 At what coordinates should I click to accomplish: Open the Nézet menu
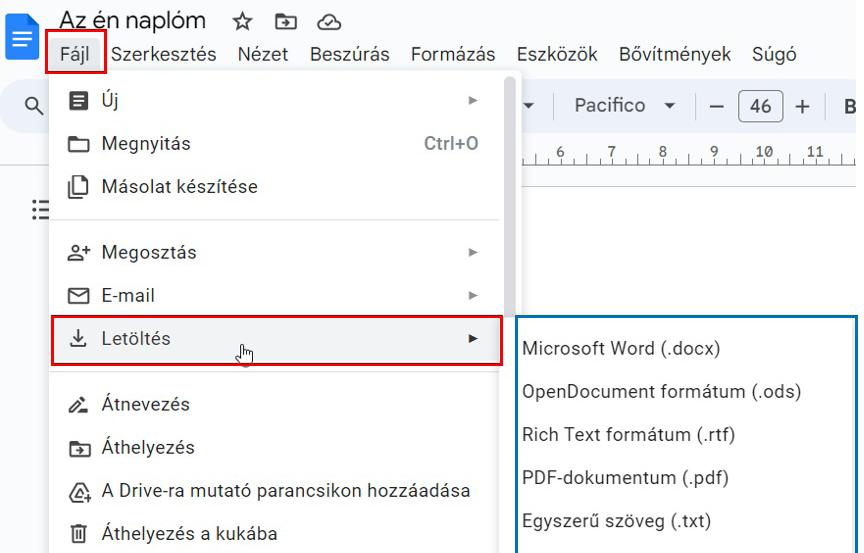pos(263,54)
